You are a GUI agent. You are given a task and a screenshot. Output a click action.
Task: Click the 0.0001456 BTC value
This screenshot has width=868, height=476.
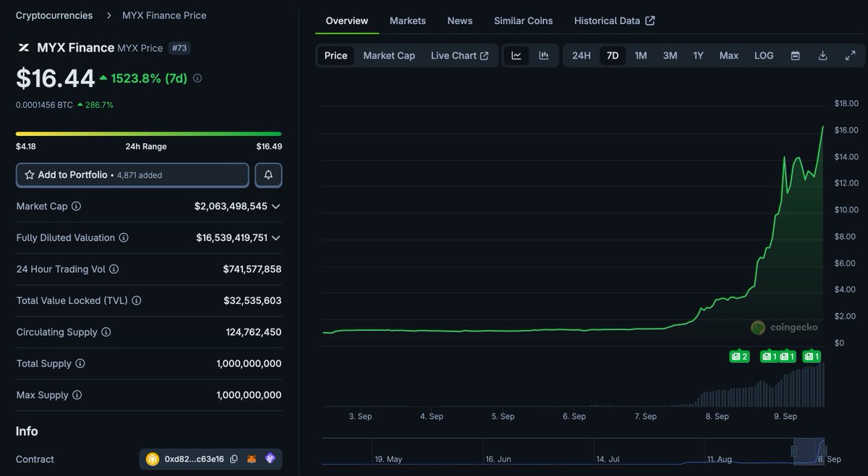pyautogui.click(x=44, y=105)
